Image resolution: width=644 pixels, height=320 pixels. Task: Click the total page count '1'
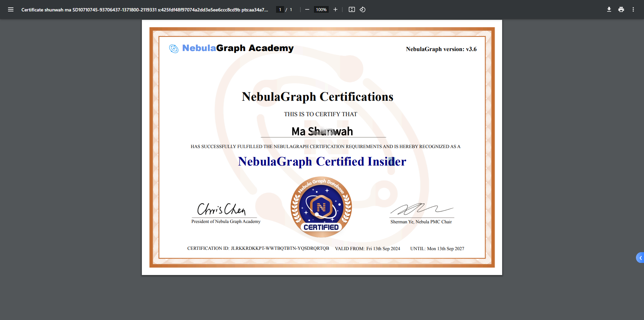[291, 10]
